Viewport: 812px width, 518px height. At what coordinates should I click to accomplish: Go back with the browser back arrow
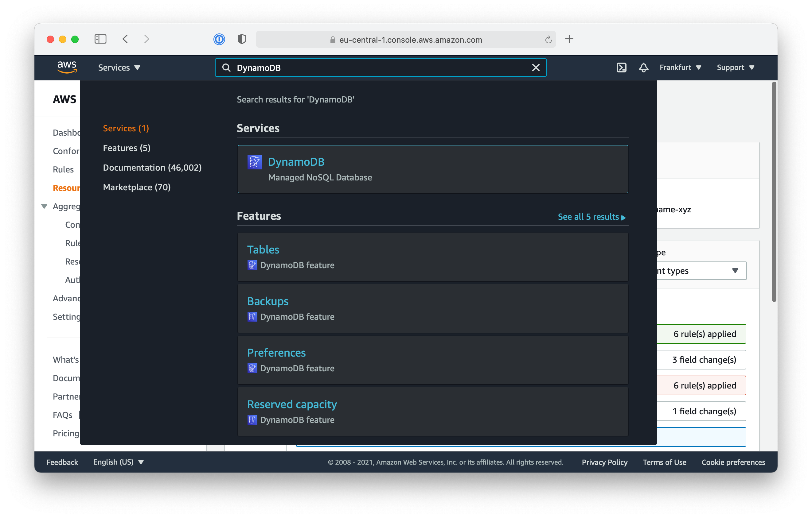[125, 39]
